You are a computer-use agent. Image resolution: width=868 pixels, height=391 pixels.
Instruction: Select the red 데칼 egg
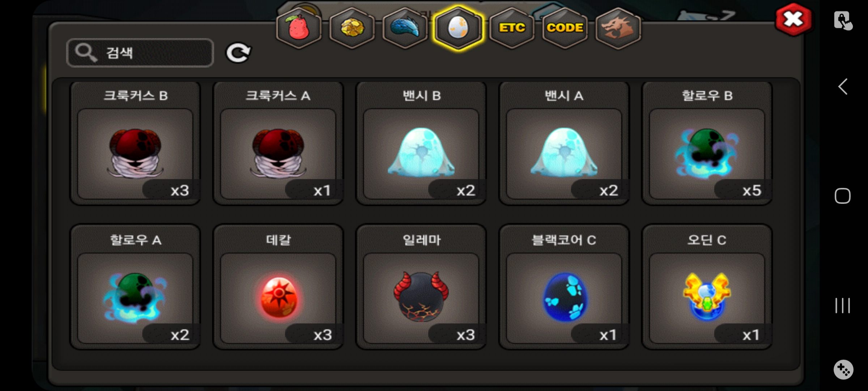pos(278,287)
